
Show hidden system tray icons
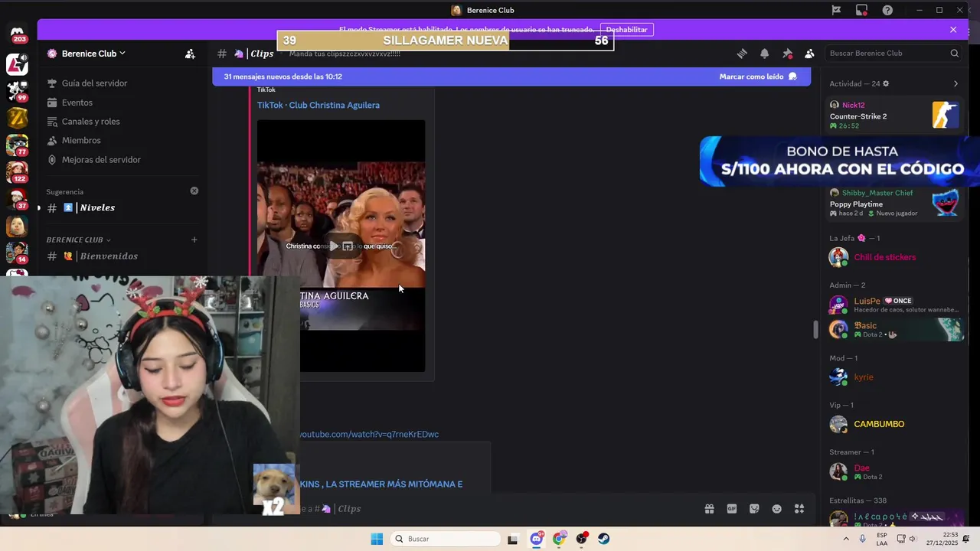pyautogui.click(x=846, y=539)
